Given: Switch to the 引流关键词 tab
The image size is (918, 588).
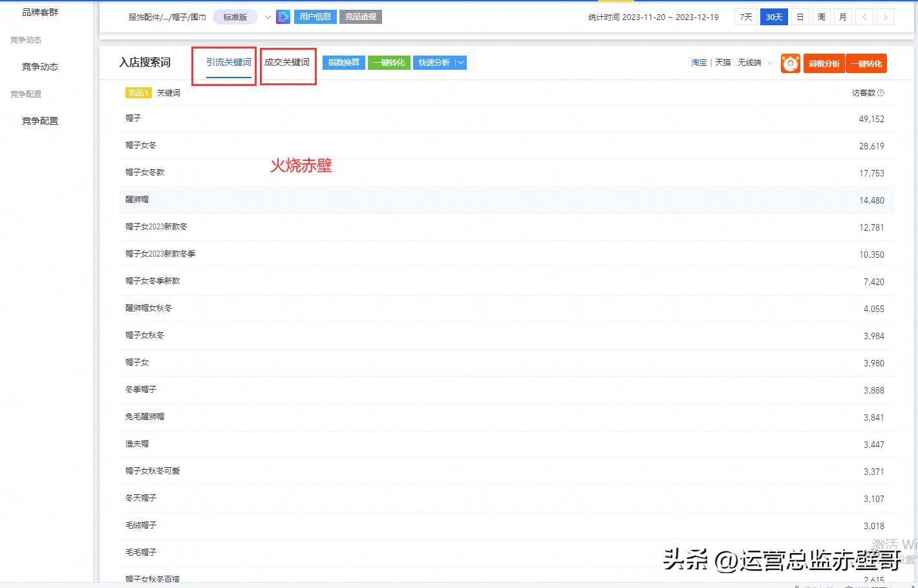Looking at the screenshot, I should 229,63.
